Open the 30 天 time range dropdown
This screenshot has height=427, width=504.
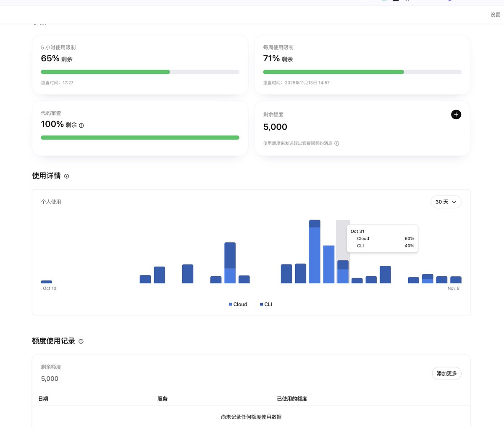(446, 202)
